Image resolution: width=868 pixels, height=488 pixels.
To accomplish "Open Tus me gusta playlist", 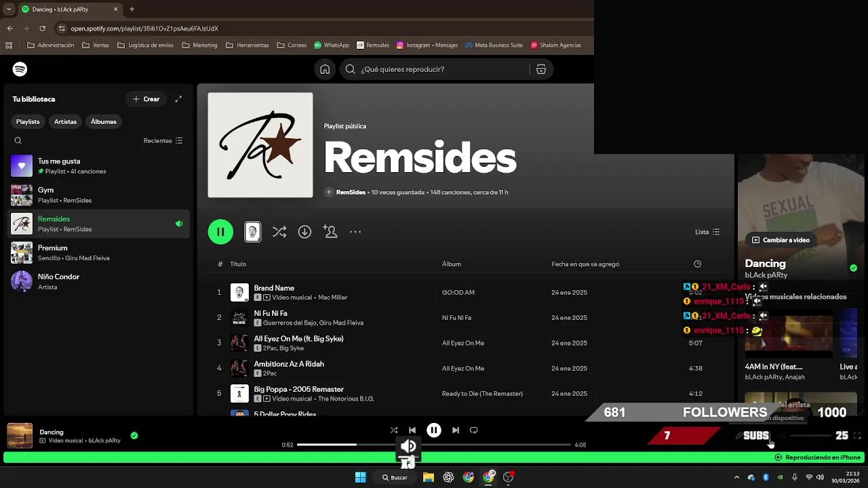I will (98, 166).
